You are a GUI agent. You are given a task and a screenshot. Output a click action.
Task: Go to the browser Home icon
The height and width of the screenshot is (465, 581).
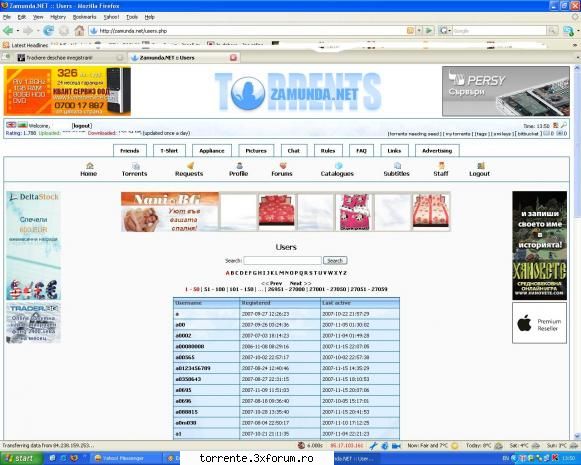79,30
